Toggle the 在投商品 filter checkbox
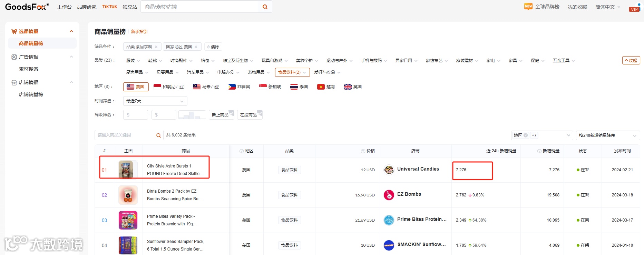Image resolution: width=644 pixels, height=255 pixels. point(250,115)
